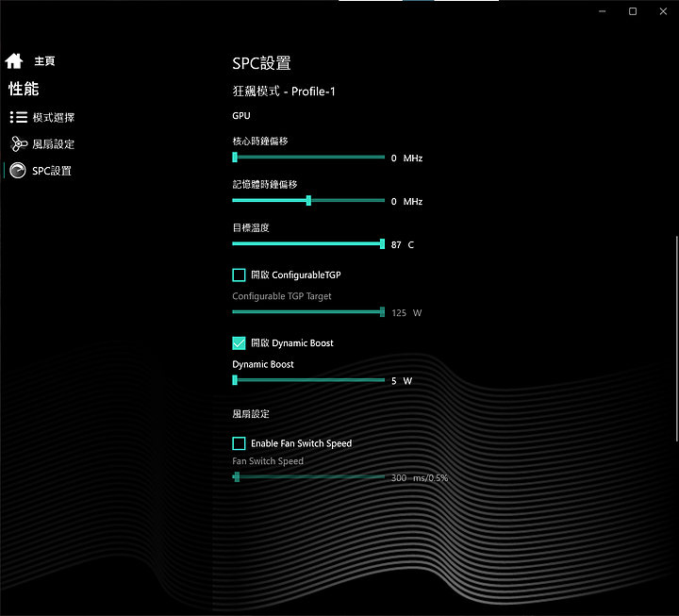Click the 開啟 ConfigurableTGP label text

point(296,275)
